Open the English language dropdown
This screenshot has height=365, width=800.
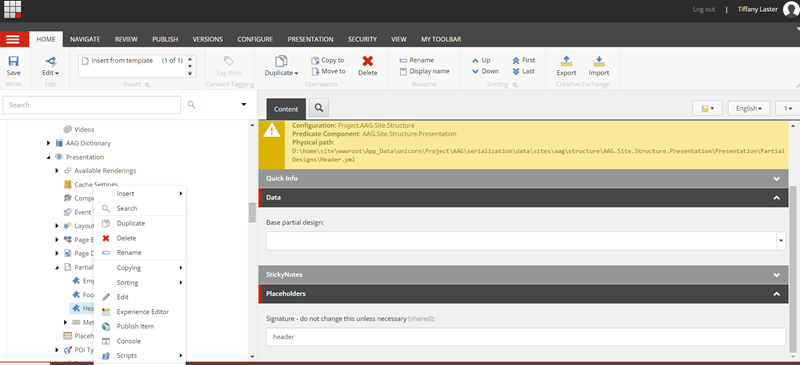749,109
